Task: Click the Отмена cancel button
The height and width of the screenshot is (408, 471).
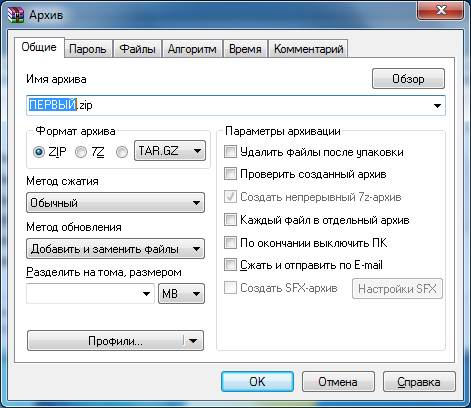Action: click(338, 382)
